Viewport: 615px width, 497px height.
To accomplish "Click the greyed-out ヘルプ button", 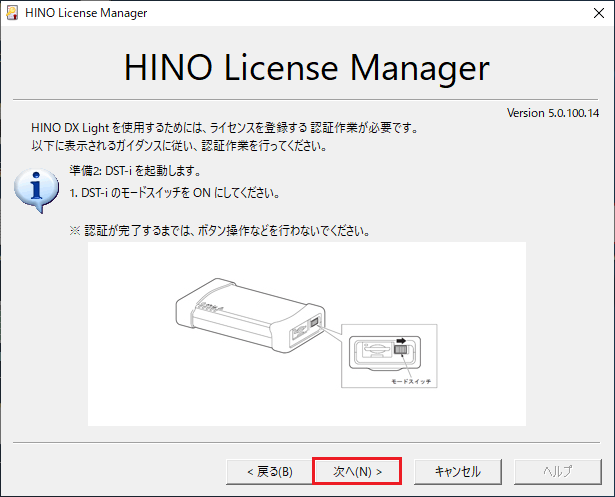I will (557, 471).
